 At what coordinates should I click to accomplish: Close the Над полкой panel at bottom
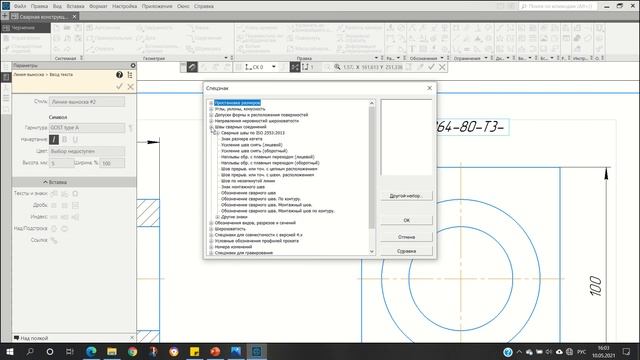[x=132, y=338]
